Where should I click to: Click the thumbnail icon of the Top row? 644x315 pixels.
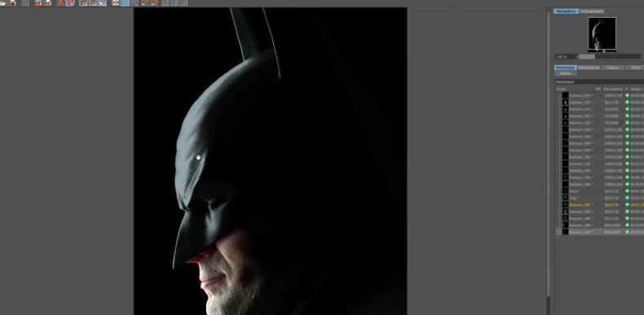(565, 198)
